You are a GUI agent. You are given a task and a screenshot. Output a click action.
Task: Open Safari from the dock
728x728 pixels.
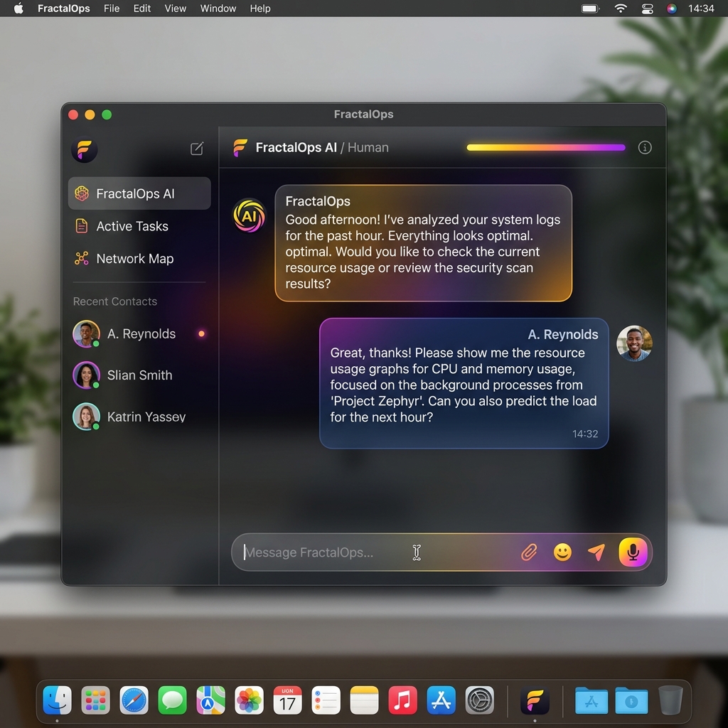pyautogui.click(x=134, y=700)
